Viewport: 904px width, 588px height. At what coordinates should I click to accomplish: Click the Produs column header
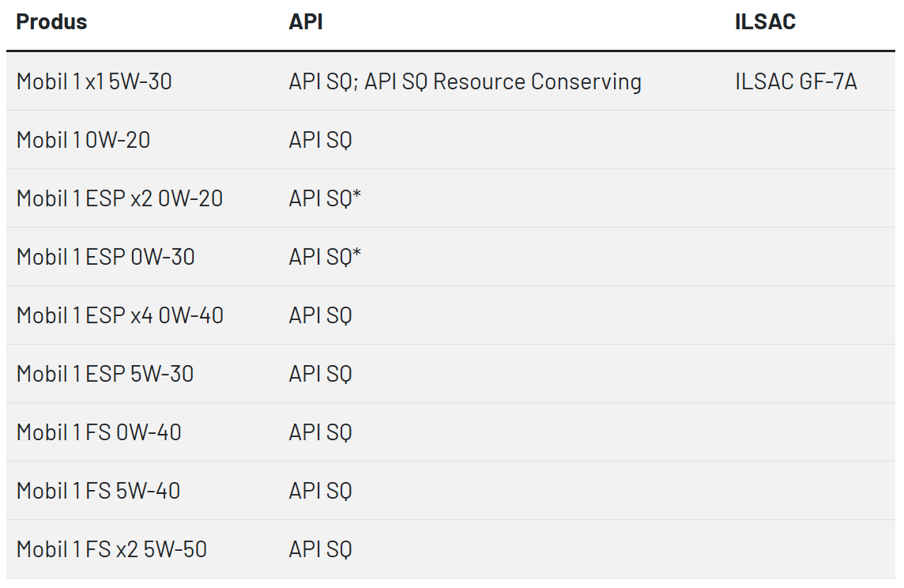click(x=51, y=22)
